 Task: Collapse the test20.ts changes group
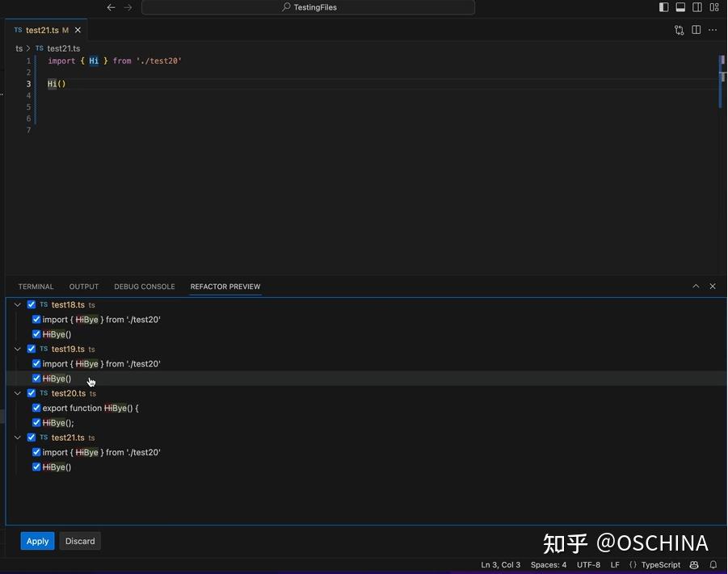(x=17, y=393)
